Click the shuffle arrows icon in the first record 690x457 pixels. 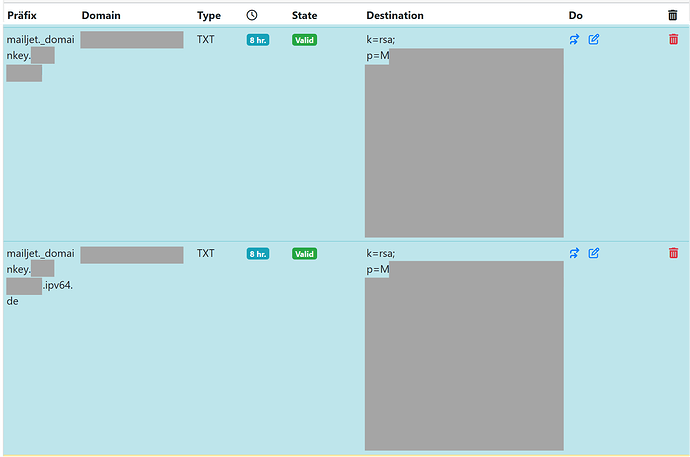(x=574, y=40)
